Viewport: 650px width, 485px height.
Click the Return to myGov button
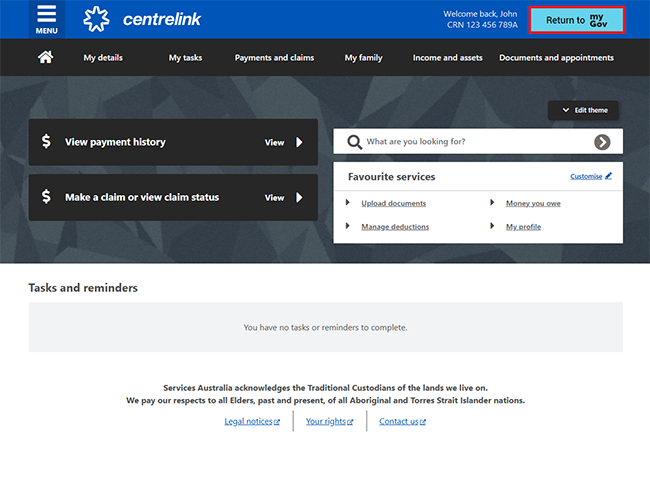(x=576, y=20)
